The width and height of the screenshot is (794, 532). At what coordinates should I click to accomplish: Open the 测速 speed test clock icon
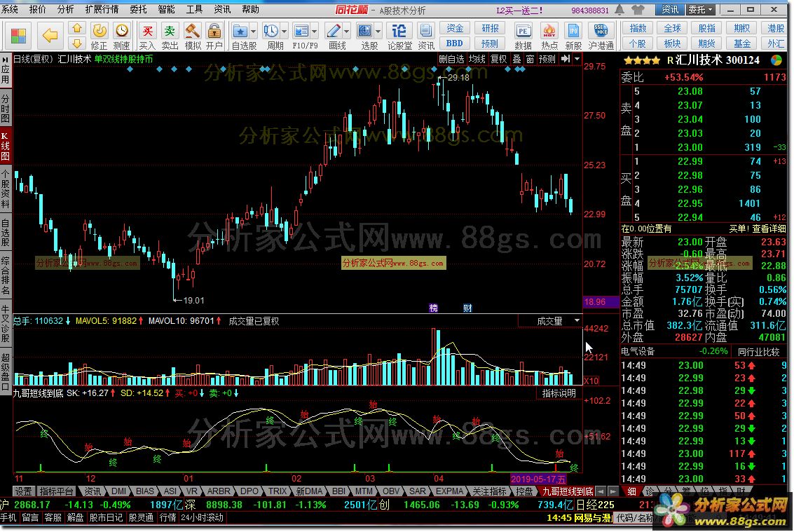[x=121, y=32]
